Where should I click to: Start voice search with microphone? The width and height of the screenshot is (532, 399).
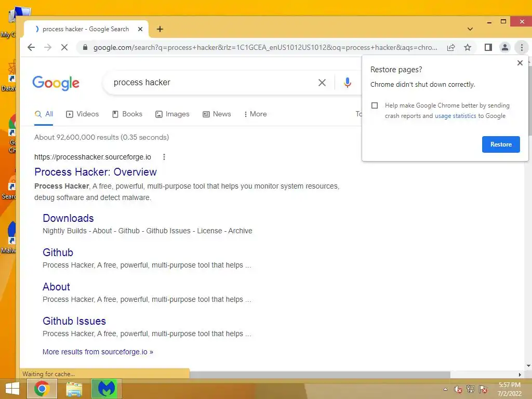[x=347, y=83]
